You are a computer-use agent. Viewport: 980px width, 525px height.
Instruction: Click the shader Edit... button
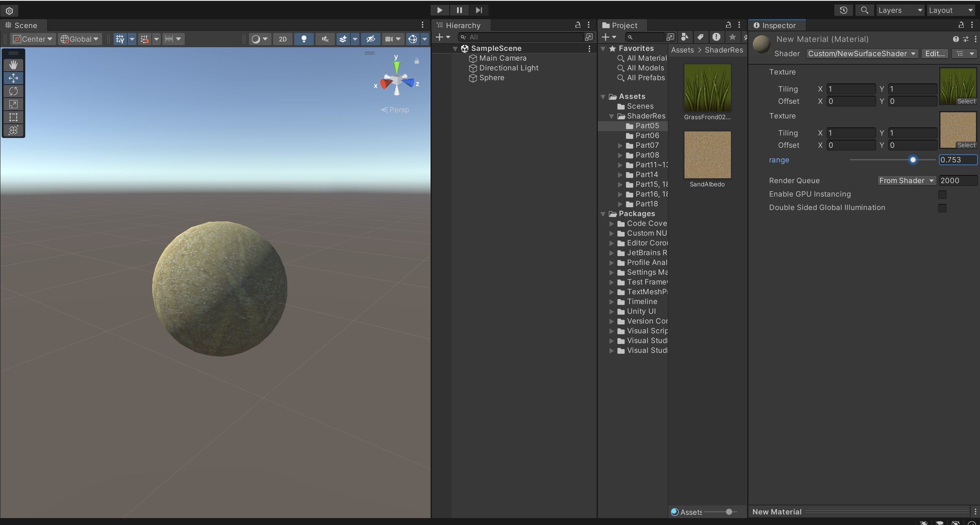tap(934, 54)
